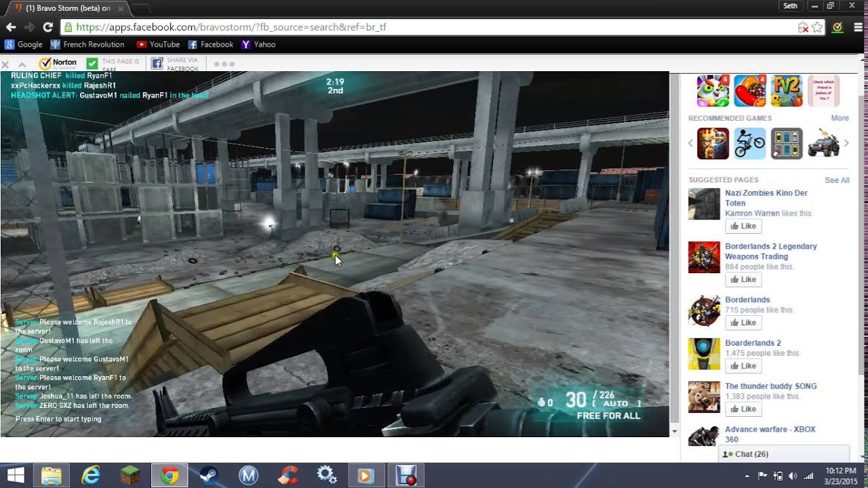Open the bunny bubble game icon
The image size is (868, 488).
pos(713,91)
